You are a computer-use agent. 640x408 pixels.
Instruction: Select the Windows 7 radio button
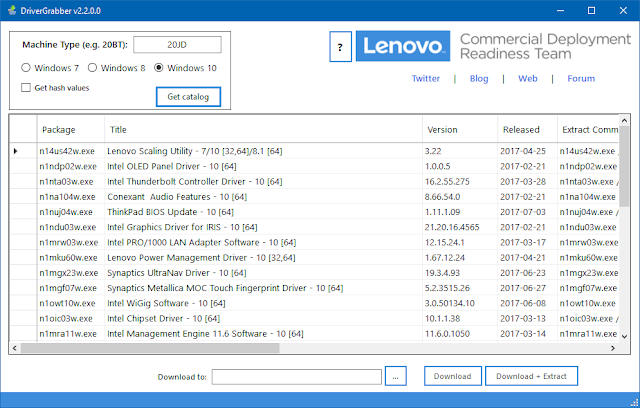click(26, 68)
